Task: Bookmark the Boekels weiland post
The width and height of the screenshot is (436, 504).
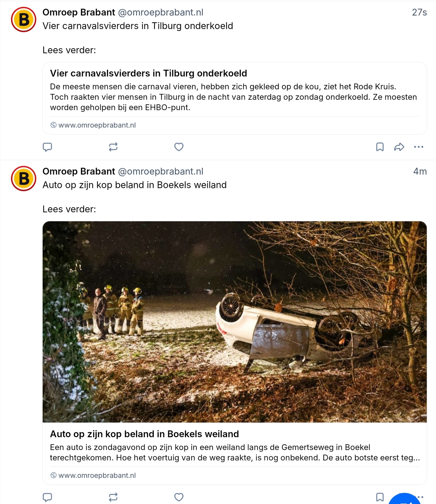Action: (x=380, y=497)
